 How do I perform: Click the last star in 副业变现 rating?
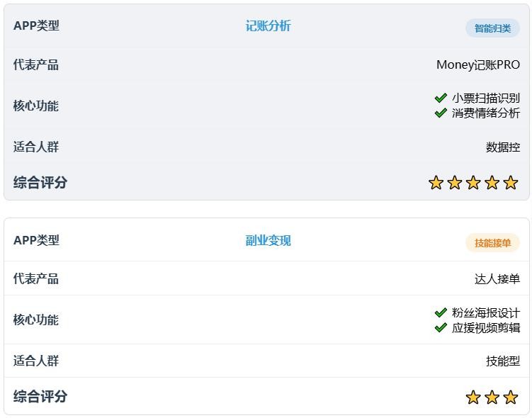click(x=511, y=397)
